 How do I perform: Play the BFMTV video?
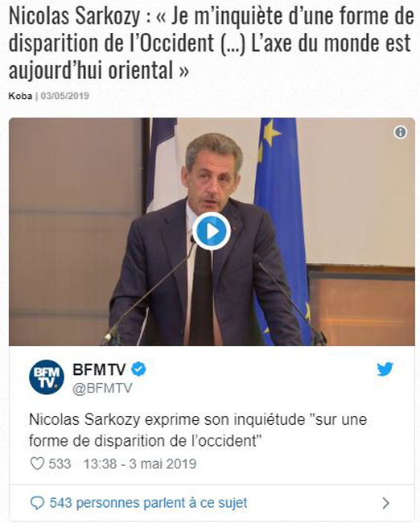(x=212, y=231)
